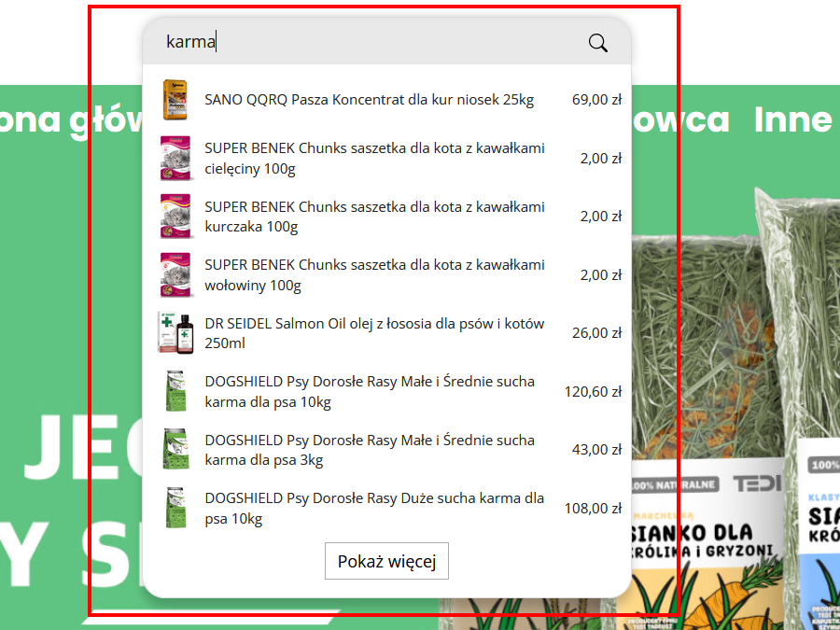Open DOGSHIELD Małe i Średnie "psa 10kg" name

[370, 391]
